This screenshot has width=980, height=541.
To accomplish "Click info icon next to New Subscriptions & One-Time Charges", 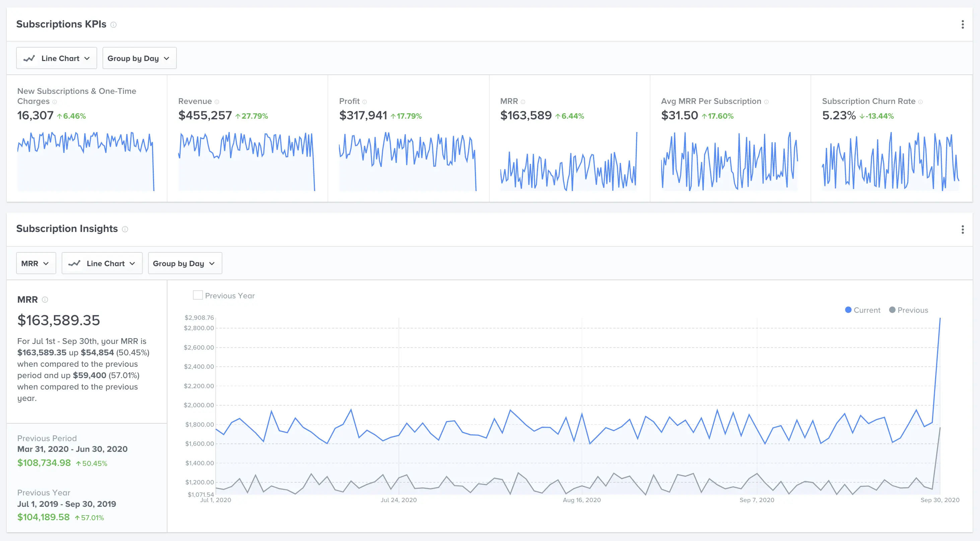I will pos(55,102).
